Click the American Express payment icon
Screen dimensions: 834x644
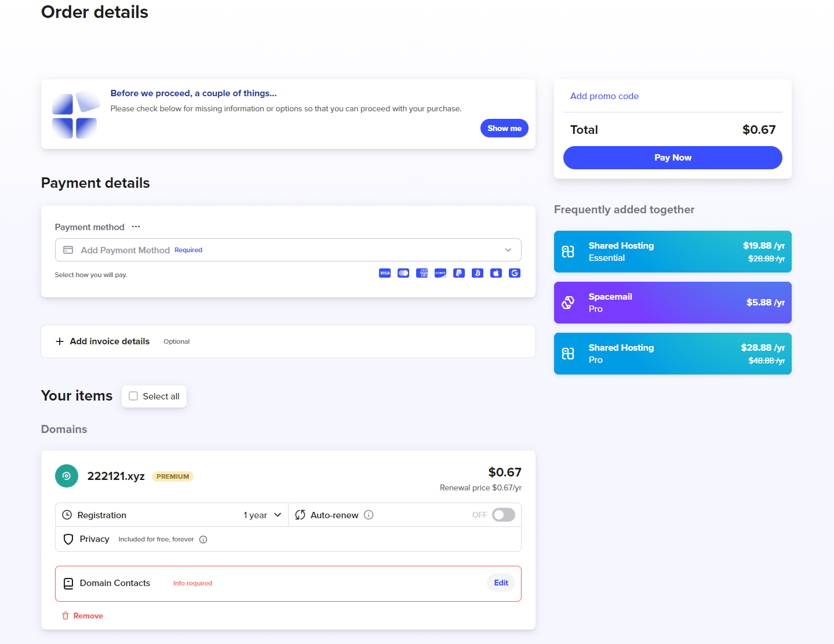click(422, 273)
